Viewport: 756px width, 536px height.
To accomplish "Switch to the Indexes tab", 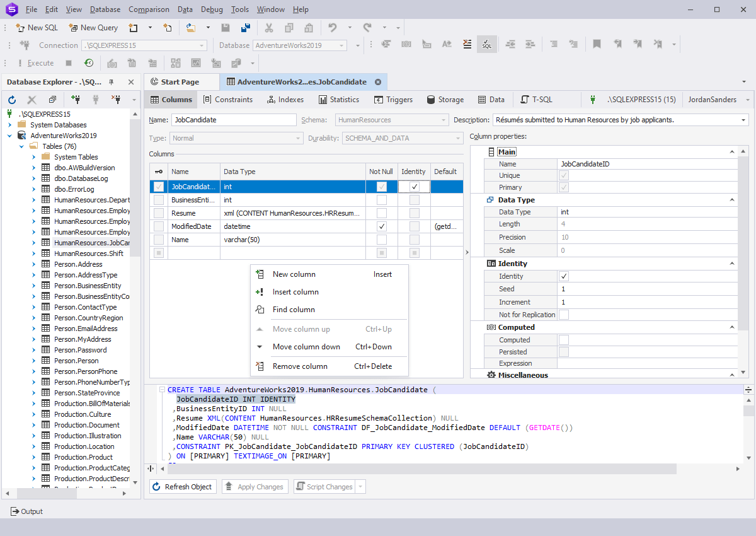I will (285, 100).
